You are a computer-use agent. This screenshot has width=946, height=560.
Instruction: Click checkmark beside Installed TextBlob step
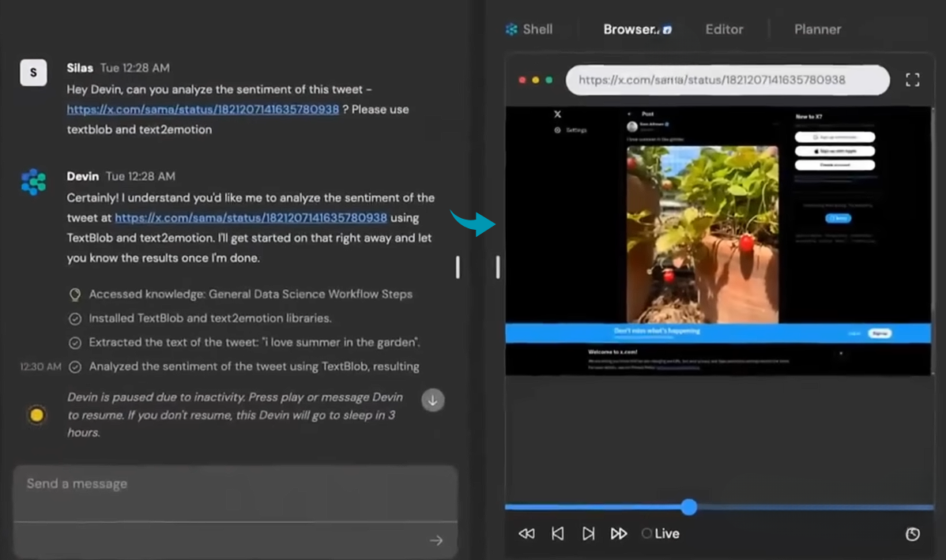[x=75, y=319]
